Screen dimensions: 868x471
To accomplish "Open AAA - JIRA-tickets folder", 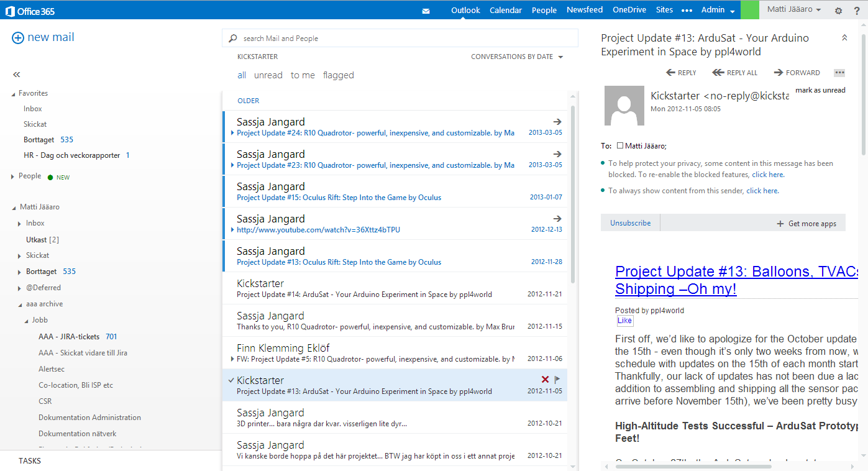I will click(x=69, y=337).
